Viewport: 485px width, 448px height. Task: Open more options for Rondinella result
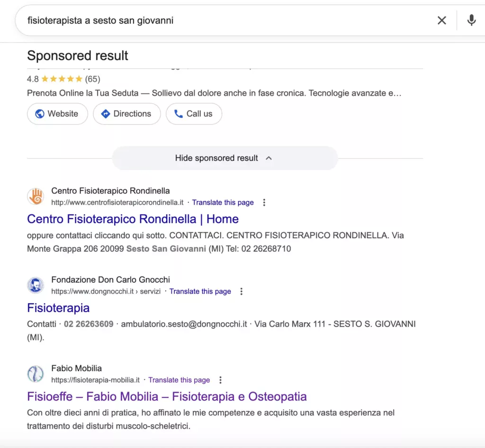(x=264, y=203)
